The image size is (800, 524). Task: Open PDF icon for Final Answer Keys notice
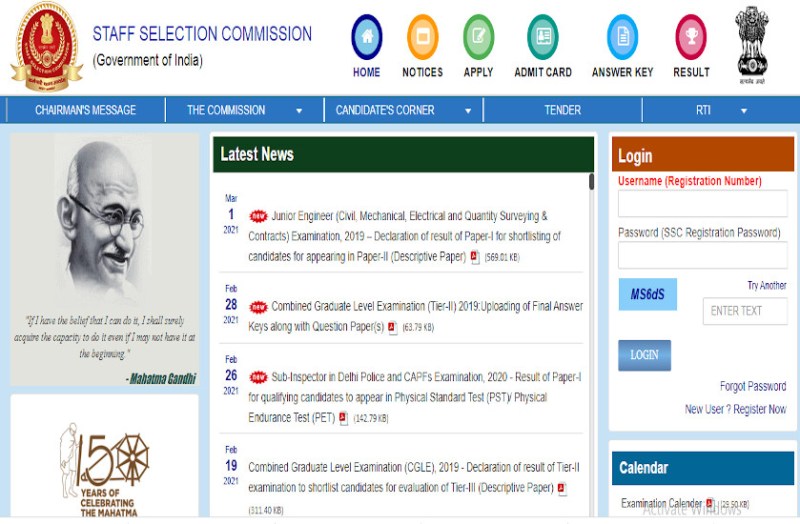point(392,327)
